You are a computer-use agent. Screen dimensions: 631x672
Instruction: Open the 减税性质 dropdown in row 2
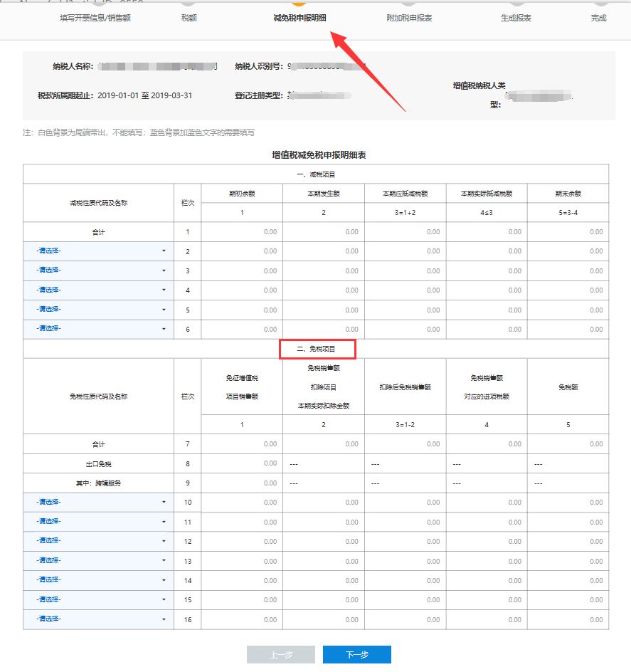98,251
